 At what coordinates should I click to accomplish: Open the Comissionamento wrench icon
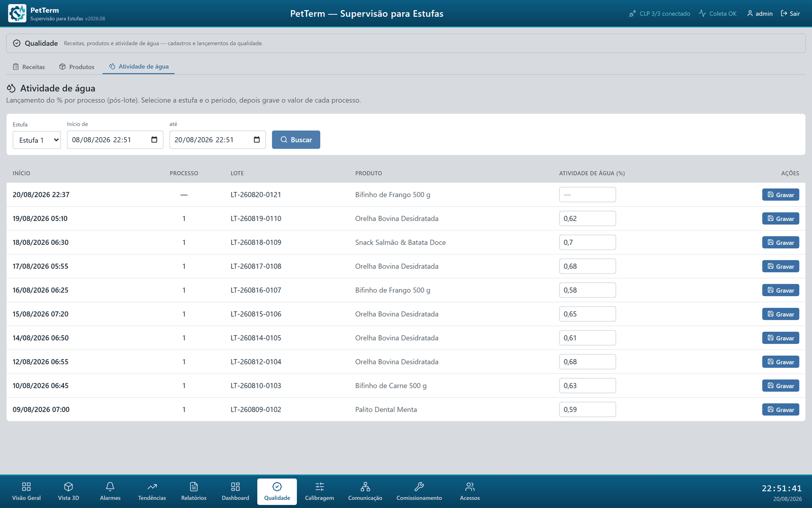(419, 487)
